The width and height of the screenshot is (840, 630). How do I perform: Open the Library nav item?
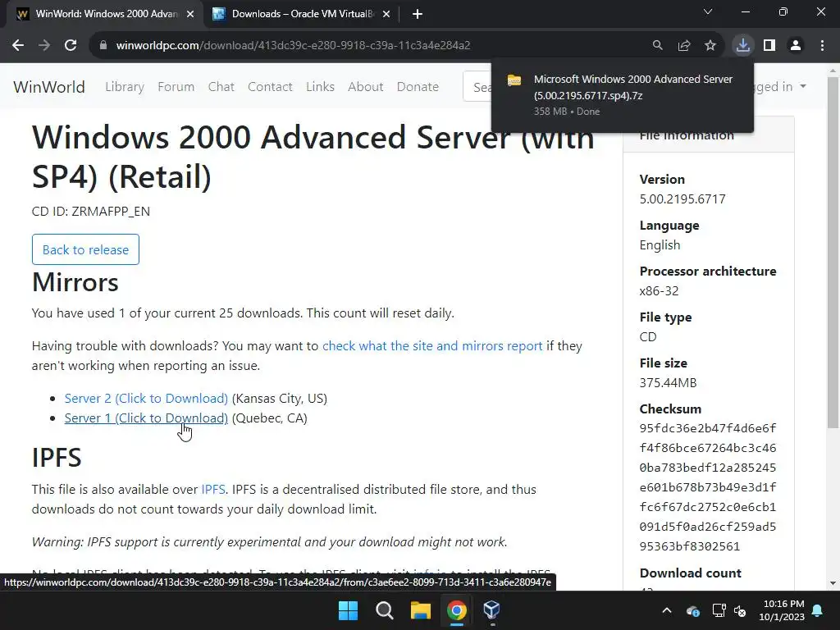click(x=125, y=87)
